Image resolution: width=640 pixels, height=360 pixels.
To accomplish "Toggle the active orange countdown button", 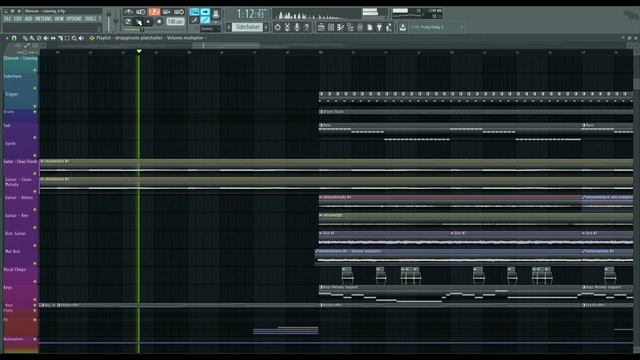I will (154, 12).
